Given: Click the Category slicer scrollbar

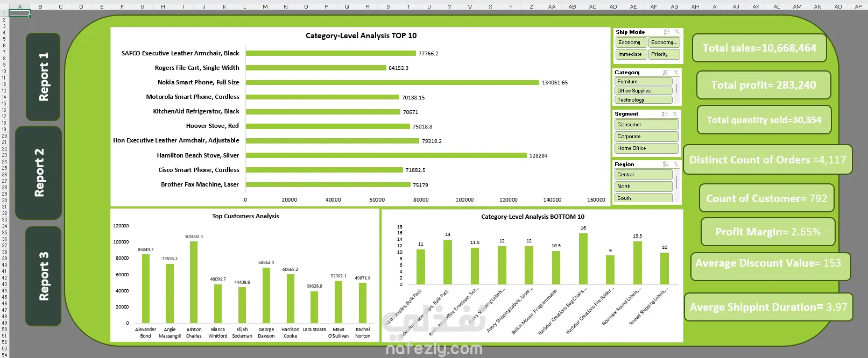Looking at the screenshot, I should (x=676, y=88).
